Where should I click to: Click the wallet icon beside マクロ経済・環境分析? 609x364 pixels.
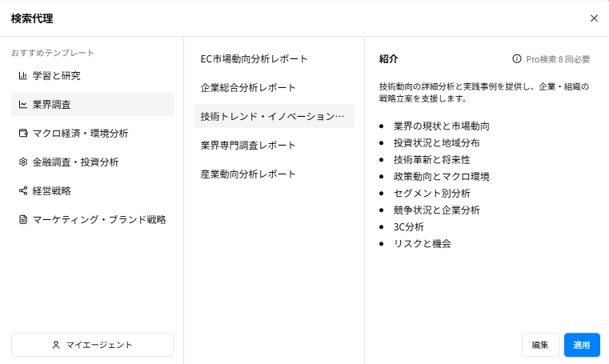23,134
